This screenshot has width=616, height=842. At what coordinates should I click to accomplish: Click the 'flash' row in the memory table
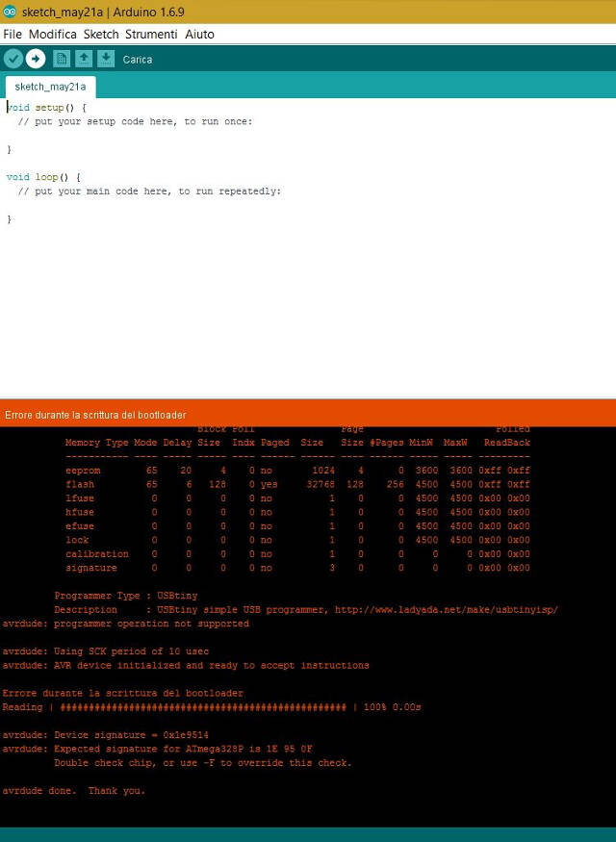point(297,484)
